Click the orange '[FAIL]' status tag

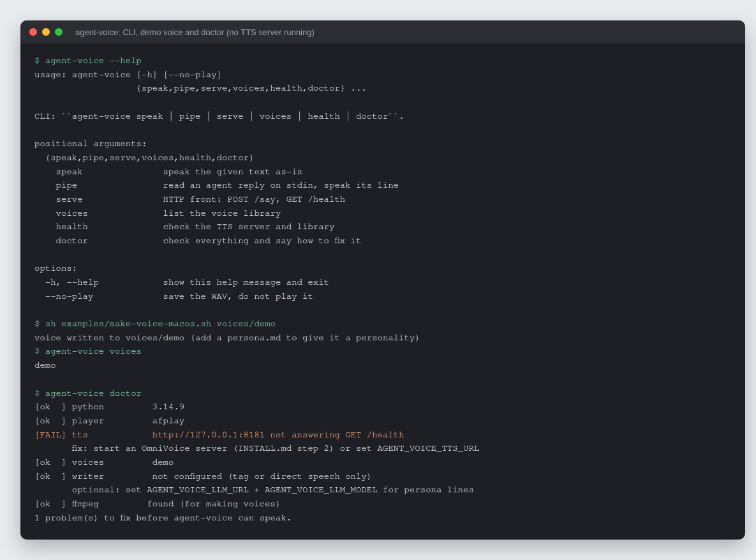pyautogui.click(x=50, y=435)
